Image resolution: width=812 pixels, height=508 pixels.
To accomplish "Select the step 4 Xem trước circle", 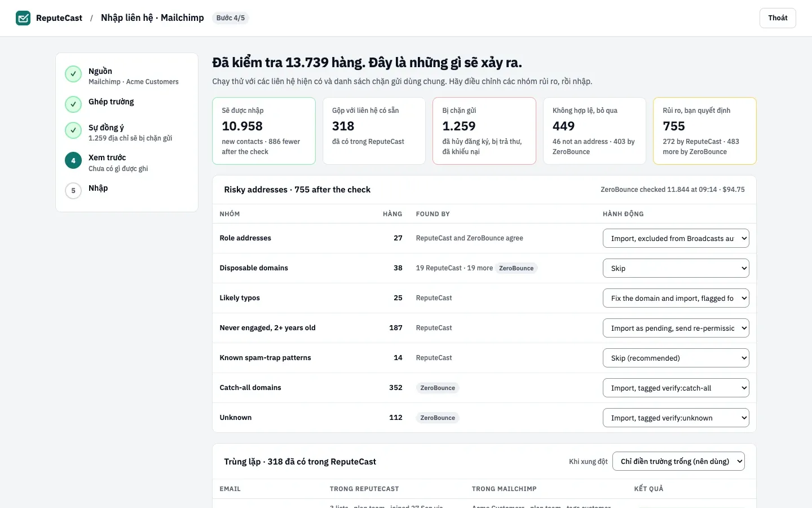I will tap(73, 161).
